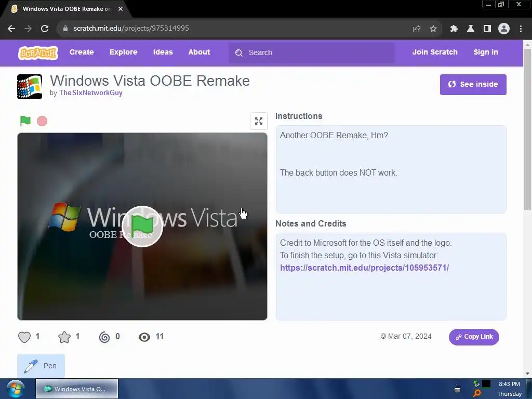532x399 pixels.
Task: Open Chrome profile avatar
Action: (x=504, y=29)
